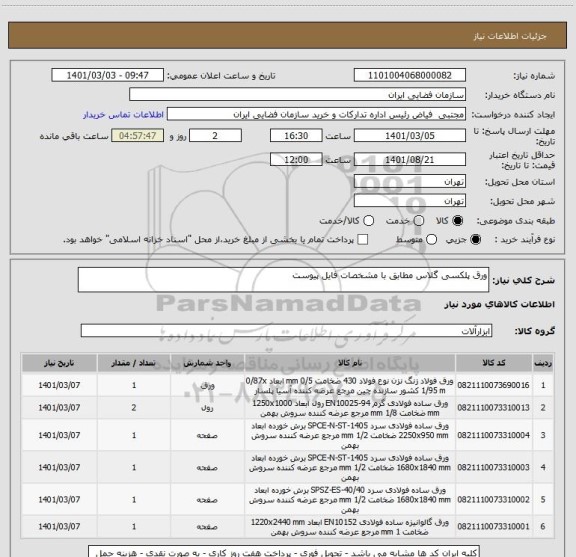Toggle the اسناد خزانه اسلامی payment checkbox
The height and width of the screenshot is (557, 576).
[x=363, y=240]
